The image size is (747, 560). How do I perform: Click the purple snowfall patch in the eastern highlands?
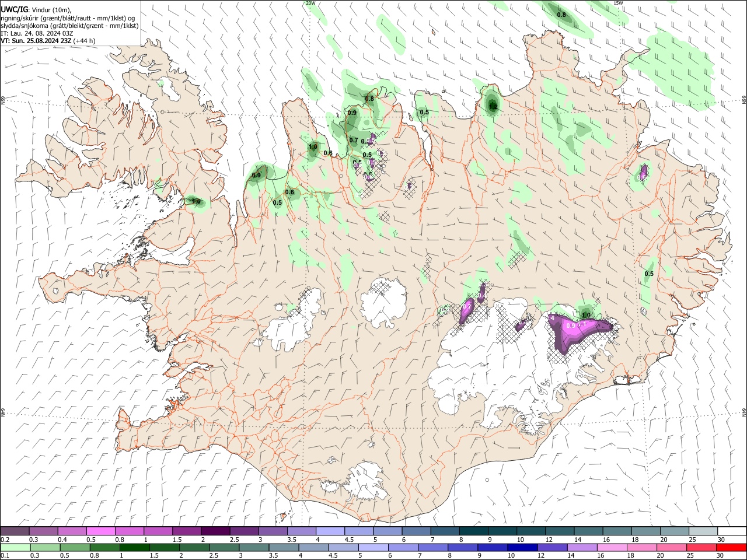[x=644, y=172]
